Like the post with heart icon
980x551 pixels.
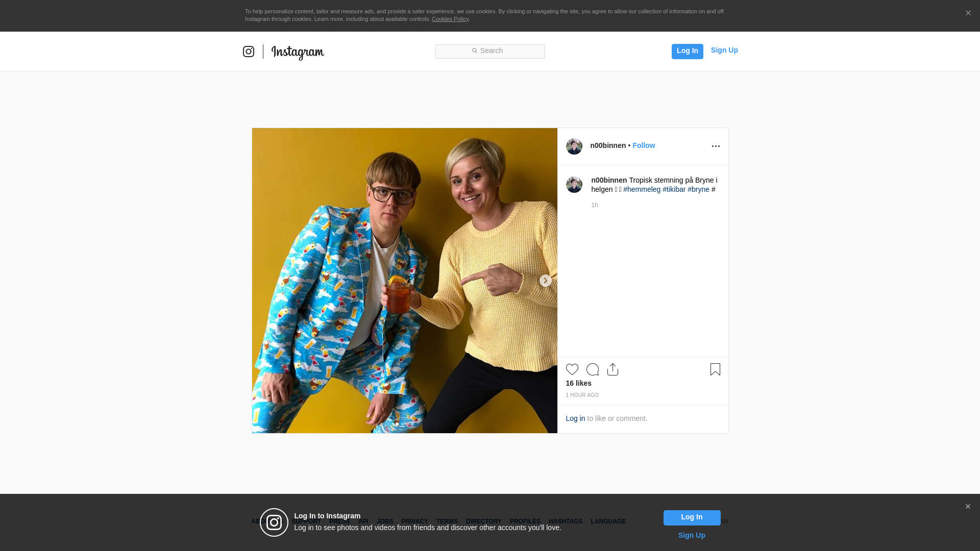tap(572, 369)
